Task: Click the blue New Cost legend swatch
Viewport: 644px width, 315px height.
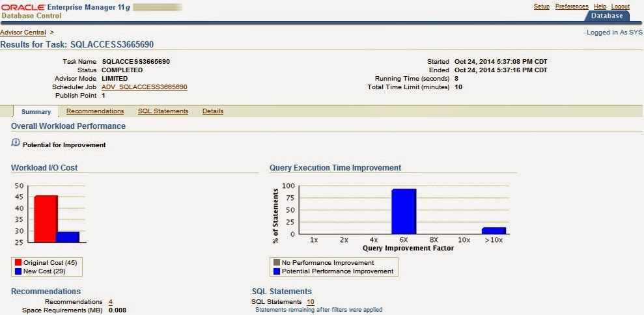Action: pyautogui.click(x=18, y=271)
